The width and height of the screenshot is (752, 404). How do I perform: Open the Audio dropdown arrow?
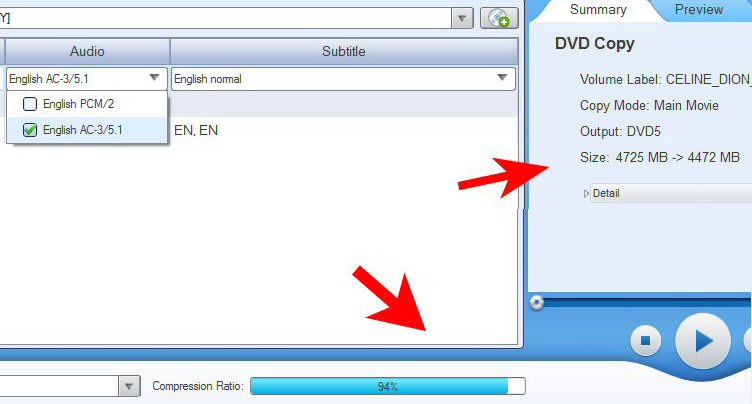[154, 78]
